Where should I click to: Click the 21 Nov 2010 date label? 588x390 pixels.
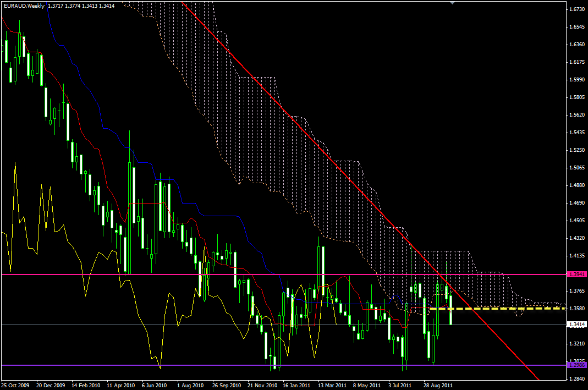pyautogui.click(x=262, y=385)
